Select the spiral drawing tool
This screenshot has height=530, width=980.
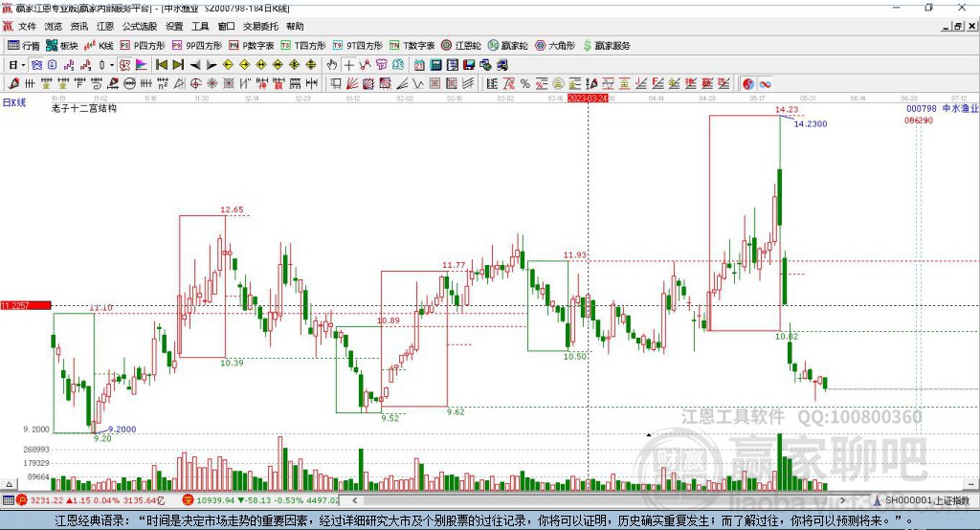click(x=96, y=84)
